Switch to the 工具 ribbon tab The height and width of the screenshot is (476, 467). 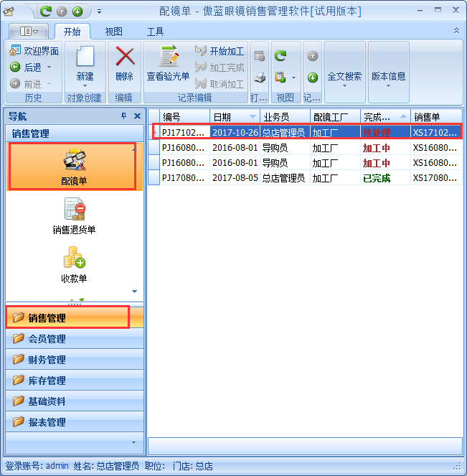point(155,32)
